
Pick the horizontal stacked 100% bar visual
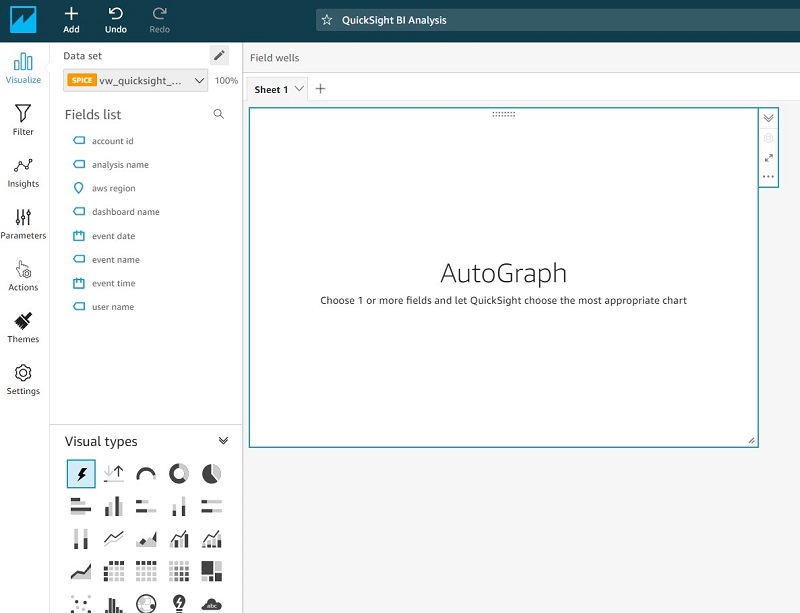pos(212,506)
